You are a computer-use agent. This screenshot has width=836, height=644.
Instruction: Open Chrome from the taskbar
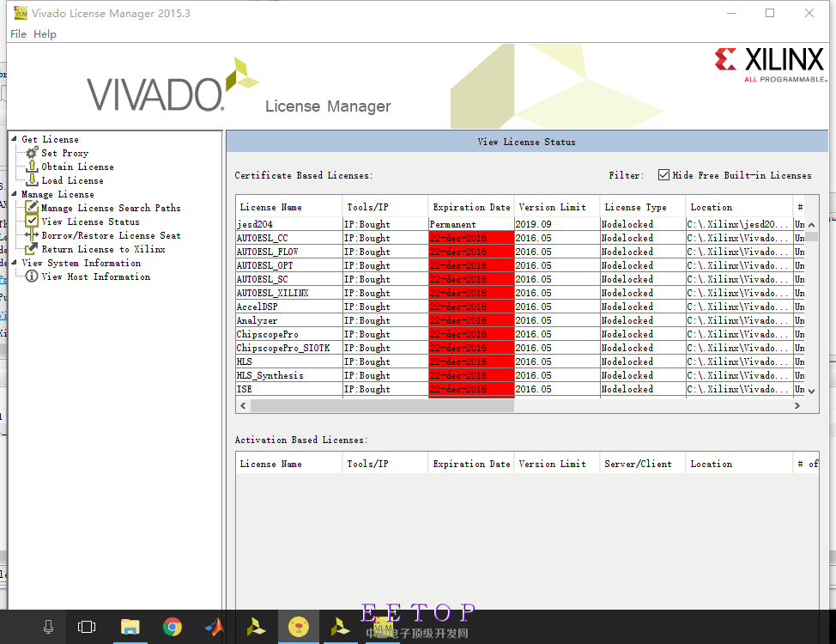coord(173,627)
